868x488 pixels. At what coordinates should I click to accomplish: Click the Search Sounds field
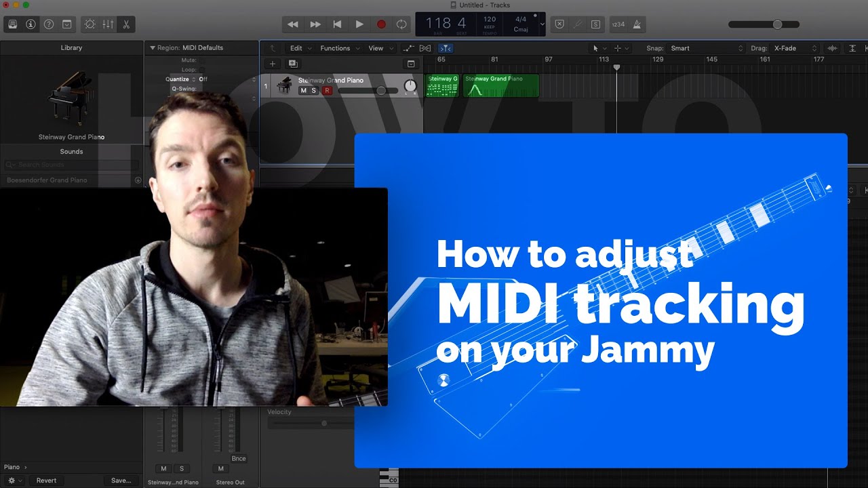pos(71,165)
